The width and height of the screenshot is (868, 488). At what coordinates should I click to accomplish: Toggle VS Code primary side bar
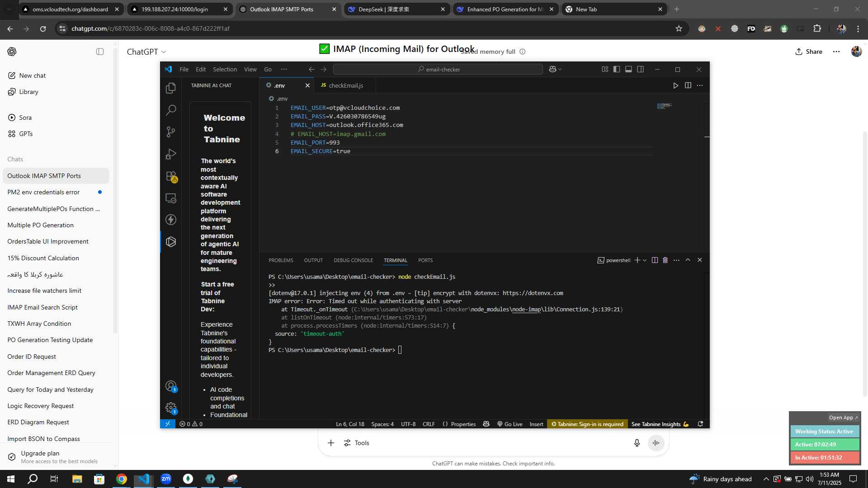(617, 69)
